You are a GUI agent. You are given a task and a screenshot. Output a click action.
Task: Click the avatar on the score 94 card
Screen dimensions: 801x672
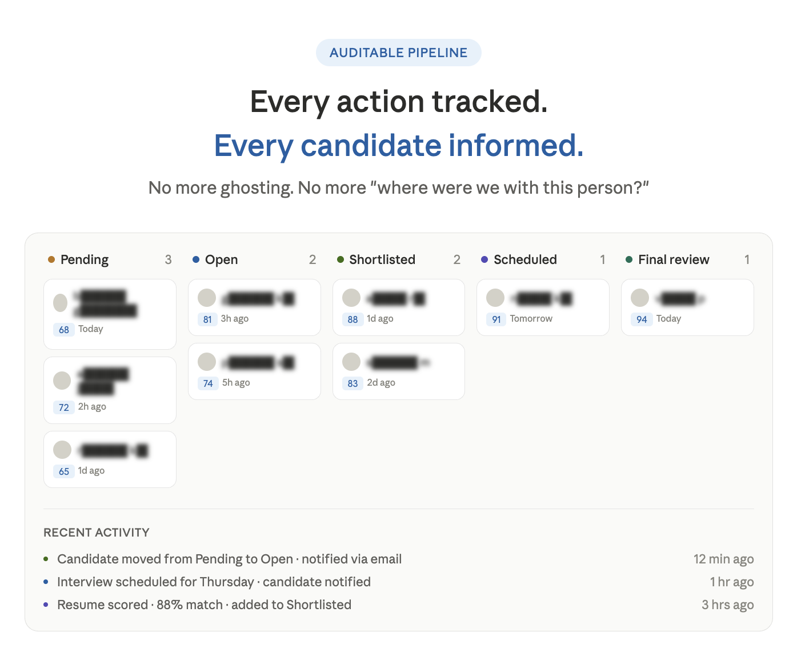click(x=640, y=298)
